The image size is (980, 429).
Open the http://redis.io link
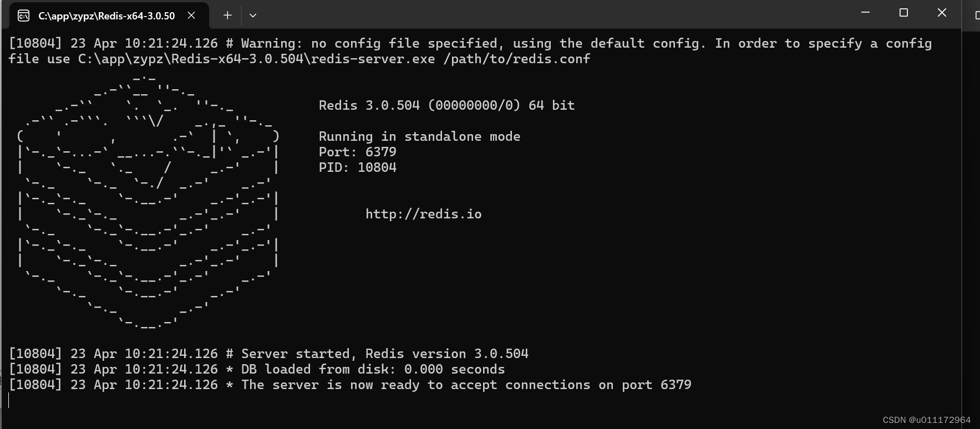tap(423, 213)
